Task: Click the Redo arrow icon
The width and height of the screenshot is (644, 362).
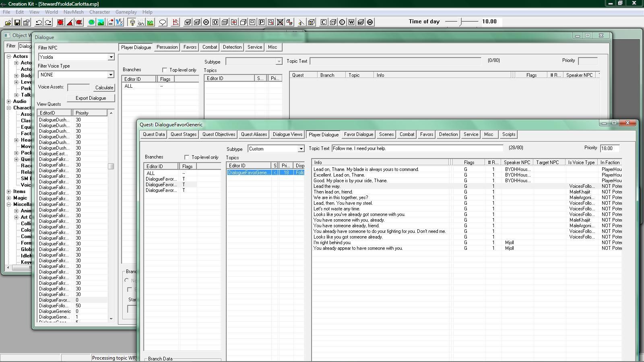Action: (x=48, y=22)
